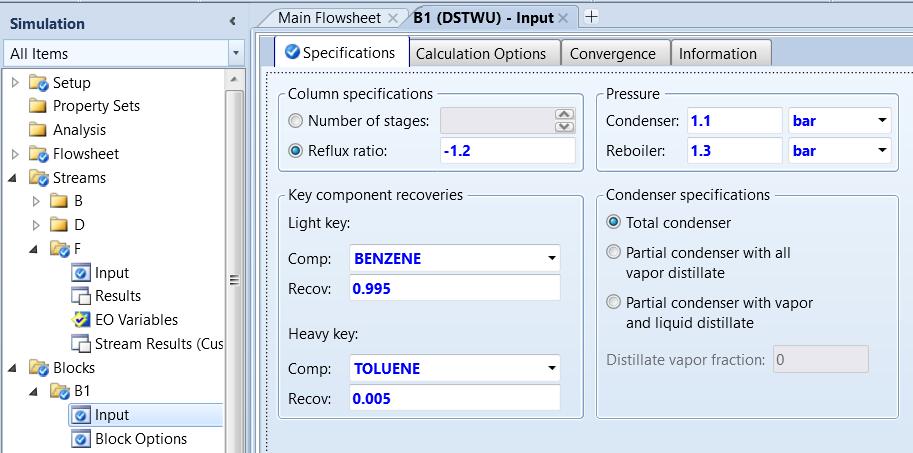Switch to the Main Flowsheet tab
Image resolution: width=913 pixels, height=453 pixels.
(x=329, y=18)
